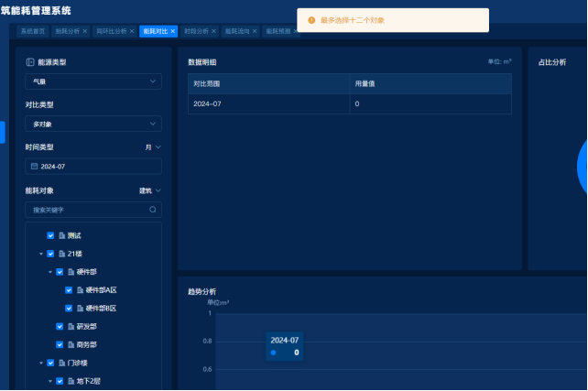The image size is (588, 391).
Task: Collapse the 21楼 tree node
Action: pos(40,254)
